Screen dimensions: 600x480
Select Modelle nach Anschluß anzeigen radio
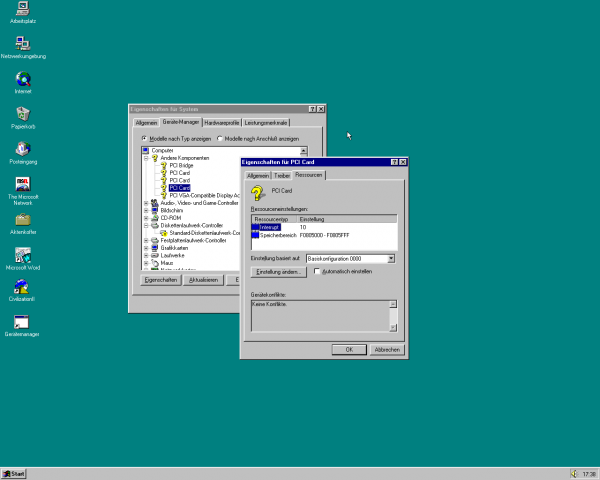[220, 138]
